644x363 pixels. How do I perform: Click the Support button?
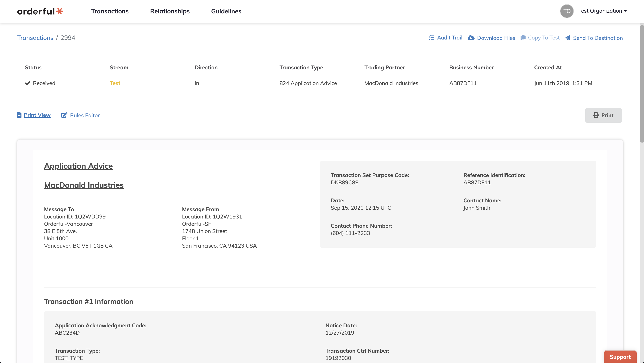620,357
